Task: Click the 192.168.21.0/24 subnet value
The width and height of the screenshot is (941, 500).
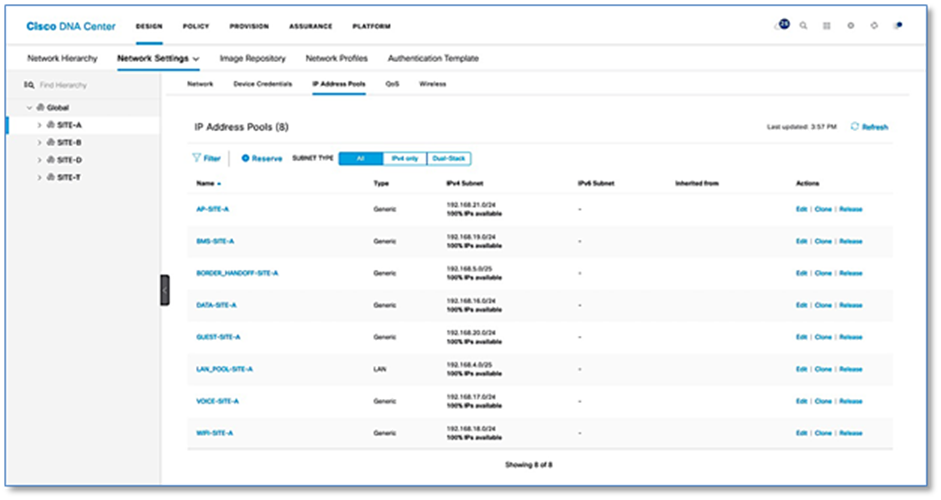Action: coord(471,205)
